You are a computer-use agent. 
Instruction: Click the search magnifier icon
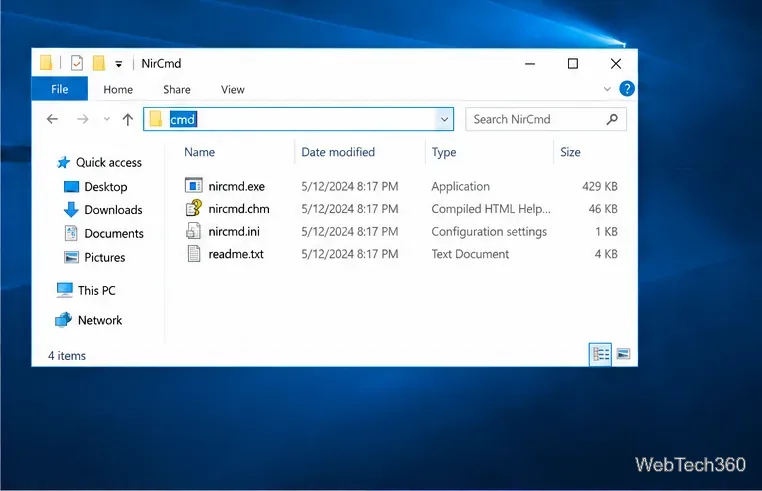612,119
